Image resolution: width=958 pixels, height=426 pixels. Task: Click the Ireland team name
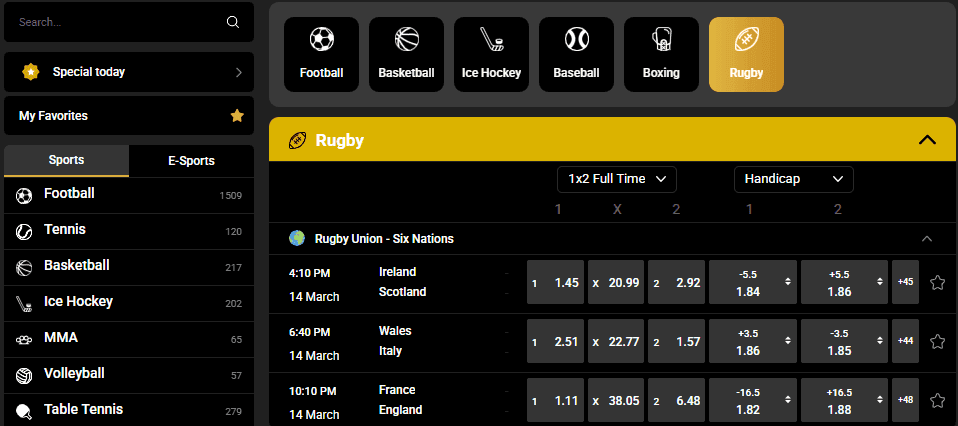(397, 272)
